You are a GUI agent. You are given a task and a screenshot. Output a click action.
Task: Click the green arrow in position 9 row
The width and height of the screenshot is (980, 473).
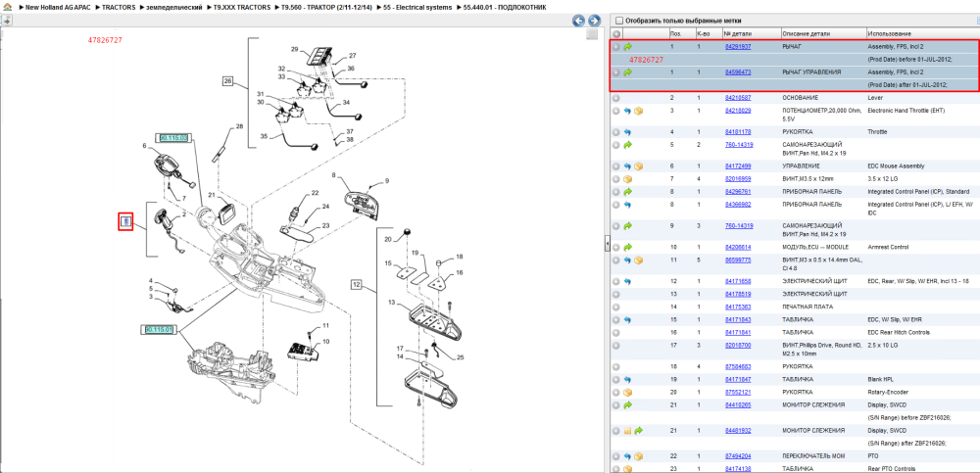point(628,225)
